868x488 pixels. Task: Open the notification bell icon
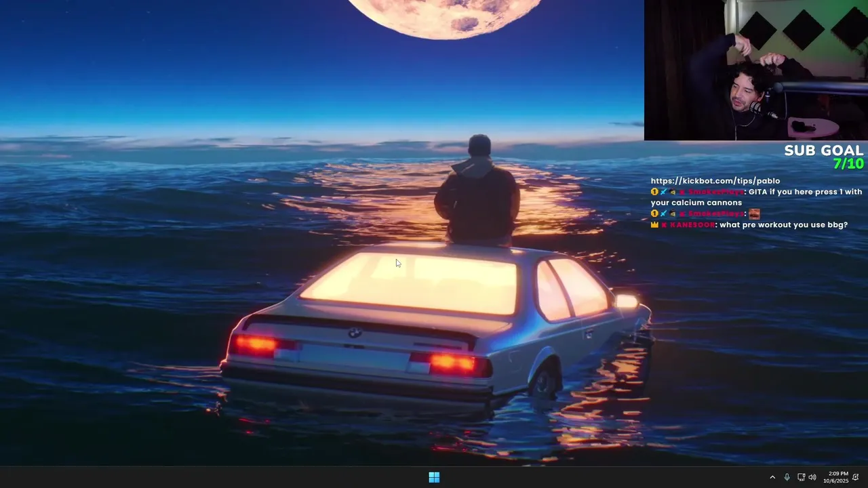click(856, 477)
